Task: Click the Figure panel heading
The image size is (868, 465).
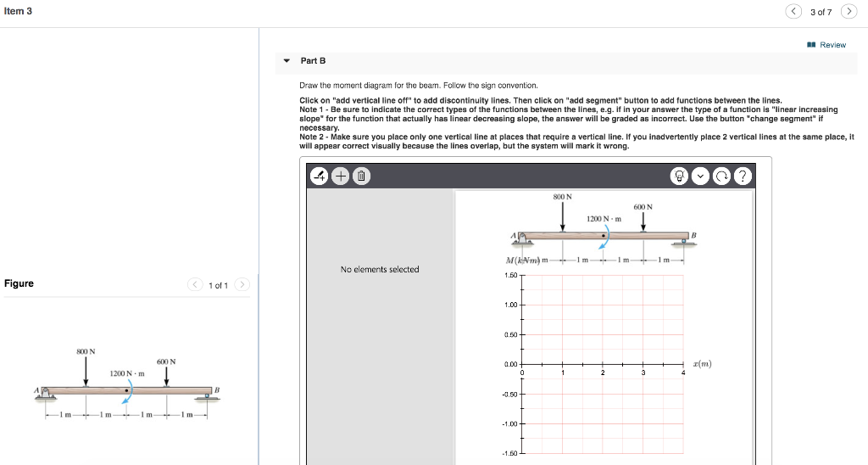Action: [x=19, y=283]
